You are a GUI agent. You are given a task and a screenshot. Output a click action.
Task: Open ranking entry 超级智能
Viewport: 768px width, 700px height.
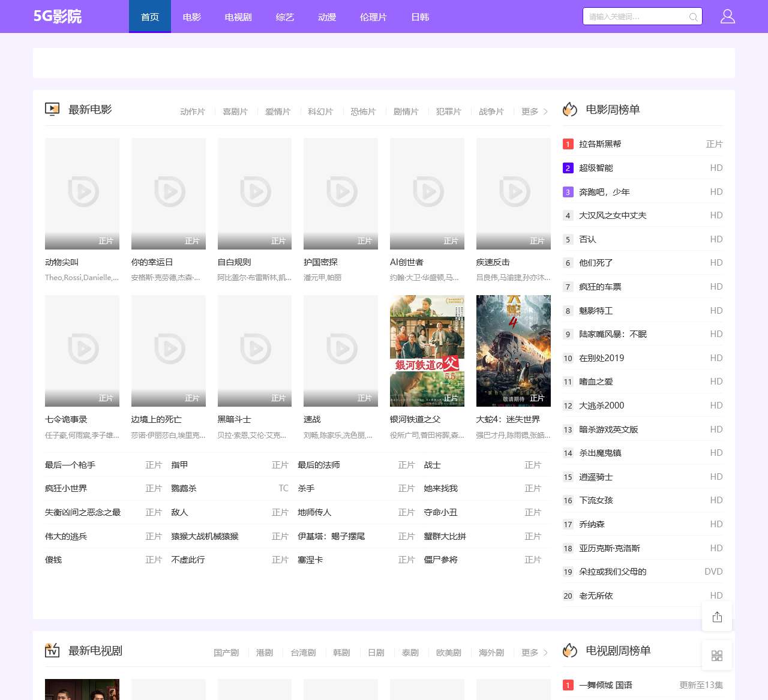596,168
